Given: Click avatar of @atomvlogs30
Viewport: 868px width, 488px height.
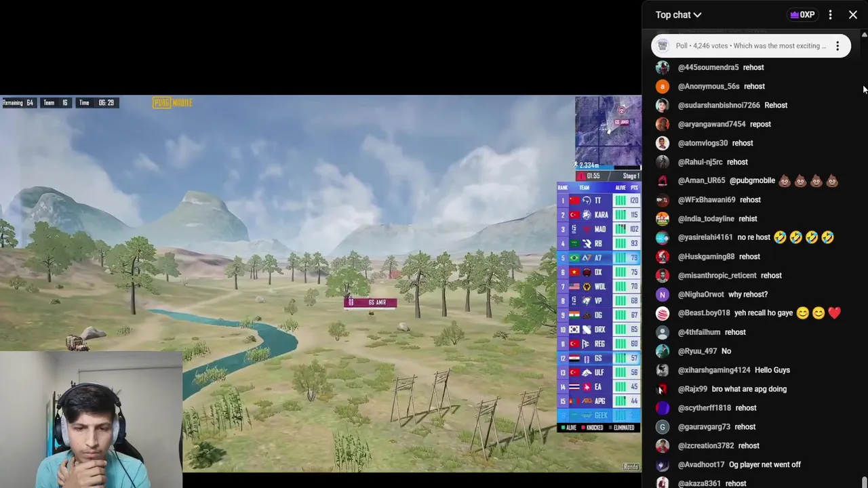Looking at the screenshot, I should point(663,143).
